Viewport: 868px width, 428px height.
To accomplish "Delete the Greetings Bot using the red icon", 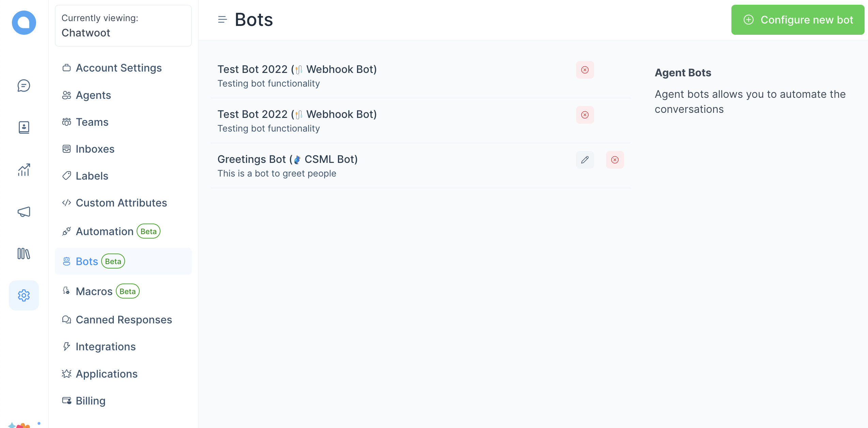I will coord(615,159).
